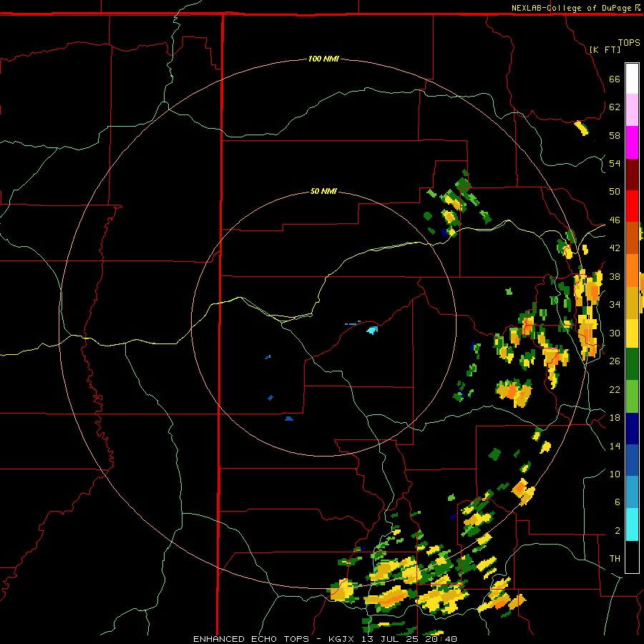Click the 50 value on the color legend

point(615,192)
